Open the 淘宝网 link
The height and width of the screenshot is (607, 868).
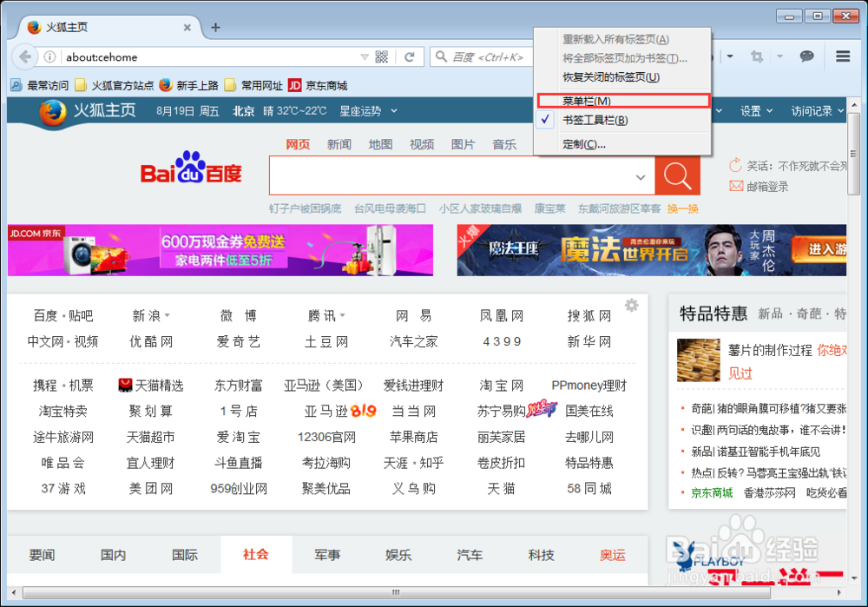[x=502, y=385]
